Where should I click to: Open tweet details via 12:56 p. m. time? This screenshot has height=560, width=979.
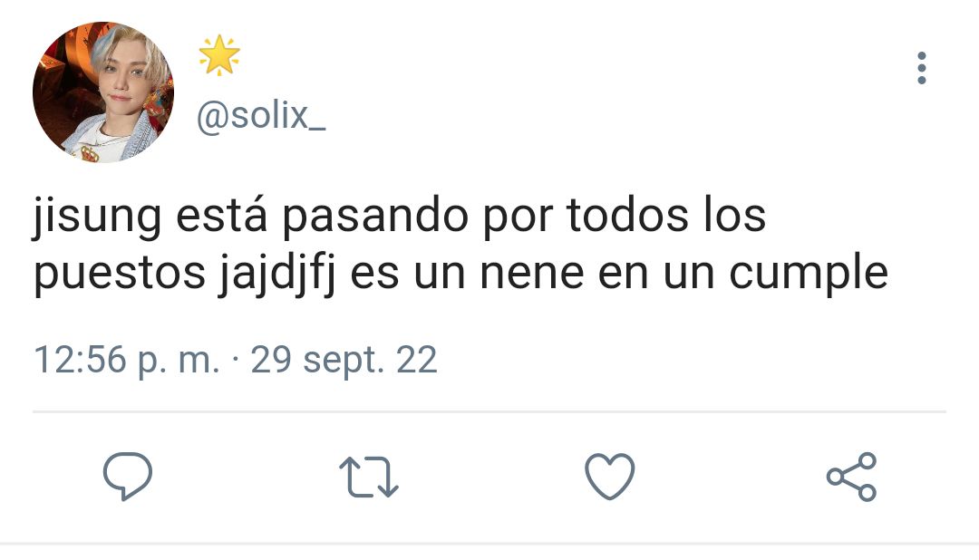tap(127, 361)
